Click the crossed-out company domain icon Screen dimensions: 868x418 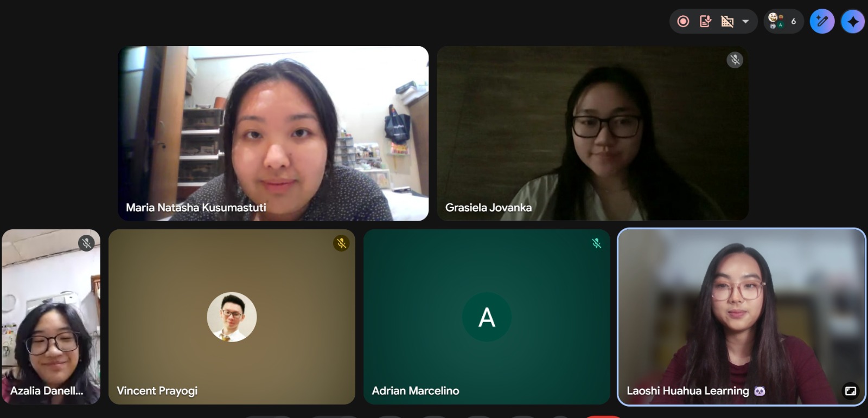tap(727, 21)
